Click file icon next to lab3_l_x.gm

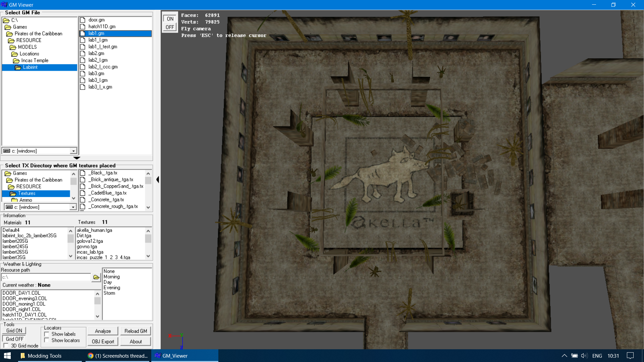83,87
